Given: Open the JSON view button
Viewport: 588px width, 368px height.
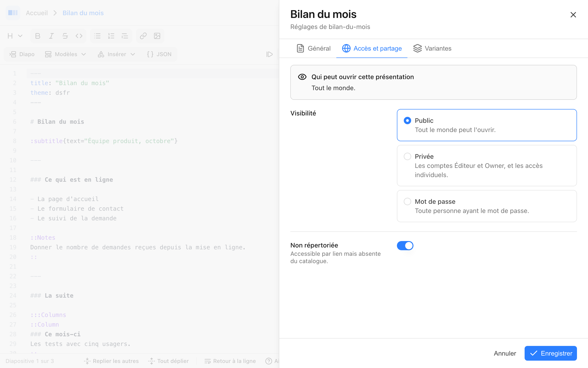Looking at the screenshot, I should (x=159, y=54).
